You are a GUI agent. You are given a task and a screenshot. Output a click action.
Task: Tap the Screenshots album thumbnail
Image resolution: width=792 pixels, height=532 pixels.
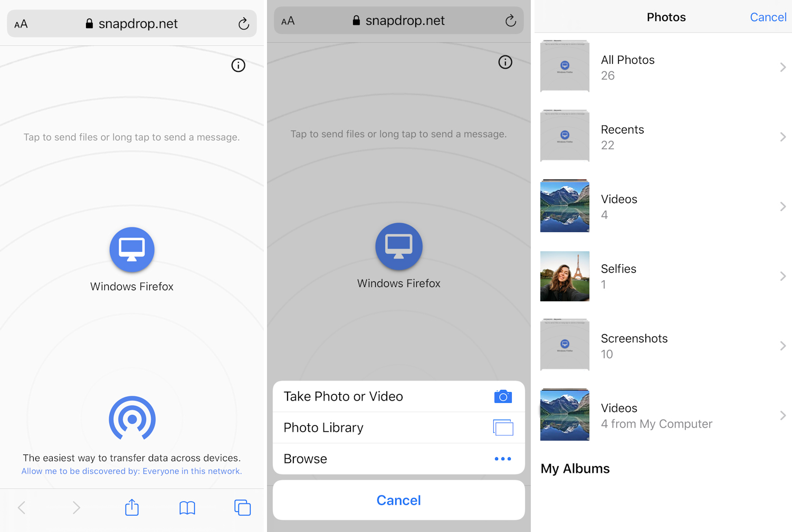point(565,345)
